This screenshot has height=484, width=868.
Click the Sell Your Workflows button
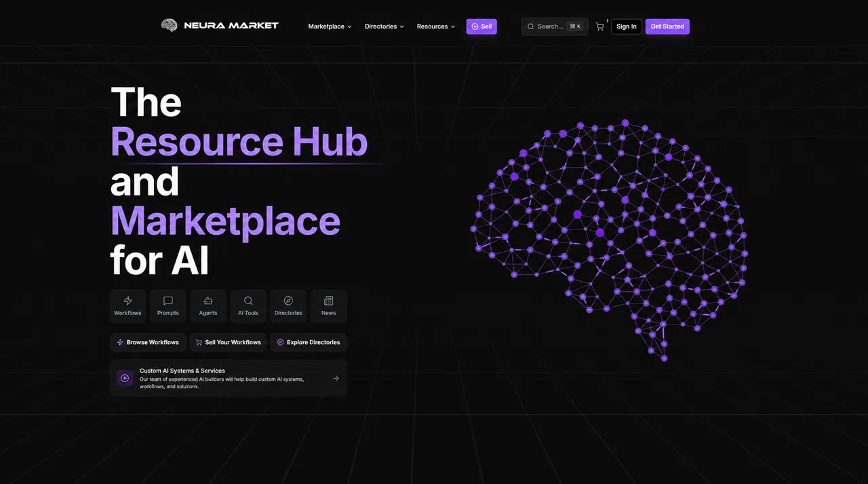point(228,342)
